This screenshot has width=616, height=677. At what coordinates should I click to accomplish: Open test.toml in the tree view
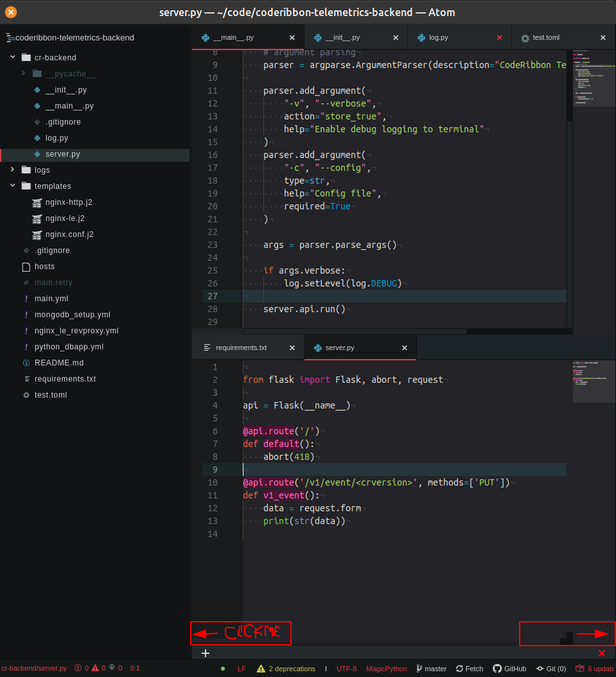[51, 394]
